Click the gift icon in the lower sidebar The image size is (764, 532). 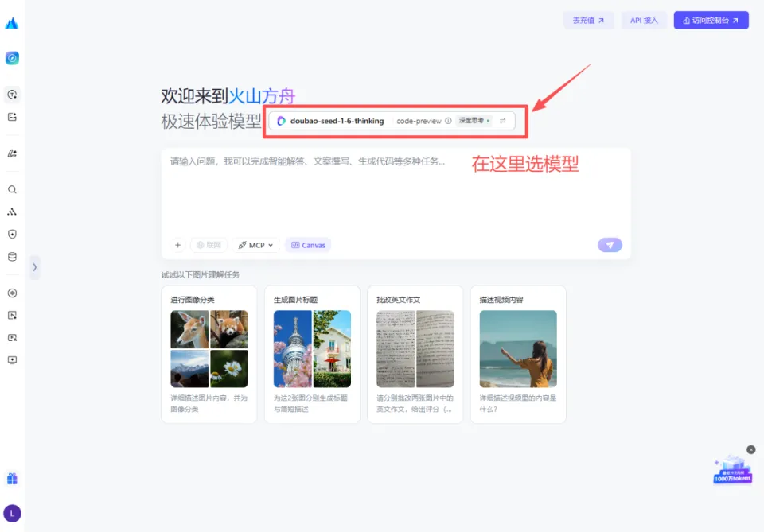[11, 478]
